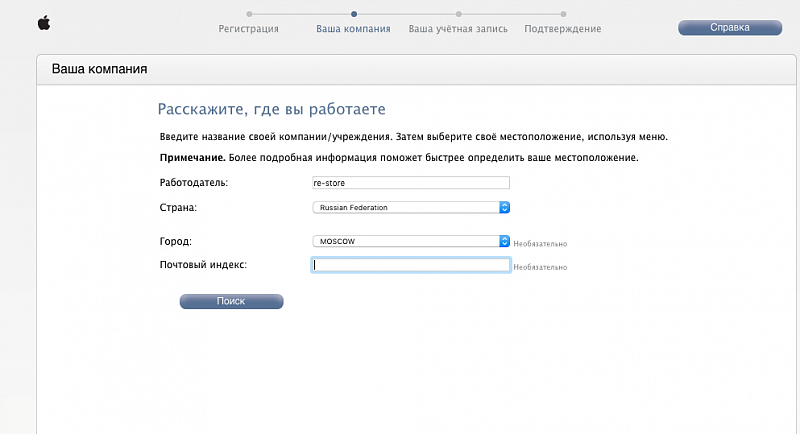
Task: Click into the Почтовый индекс input field
Action: (411, 265)
